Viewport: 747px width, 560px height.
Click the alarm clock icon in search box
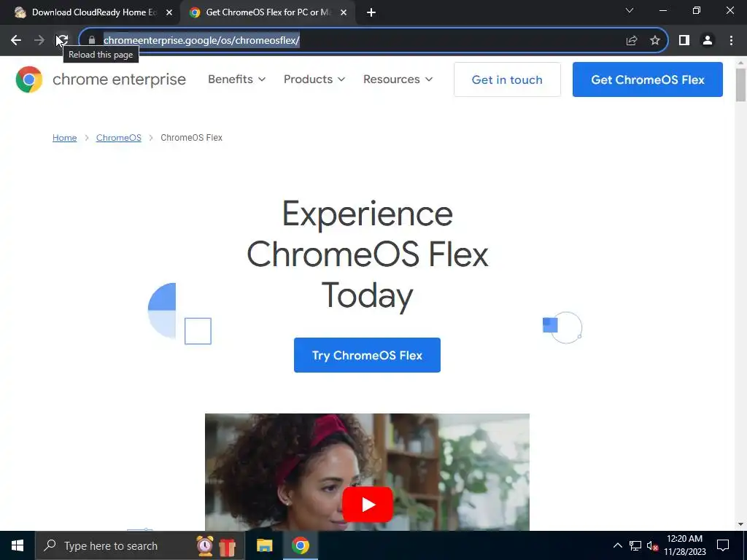click(x=205, y=545)
